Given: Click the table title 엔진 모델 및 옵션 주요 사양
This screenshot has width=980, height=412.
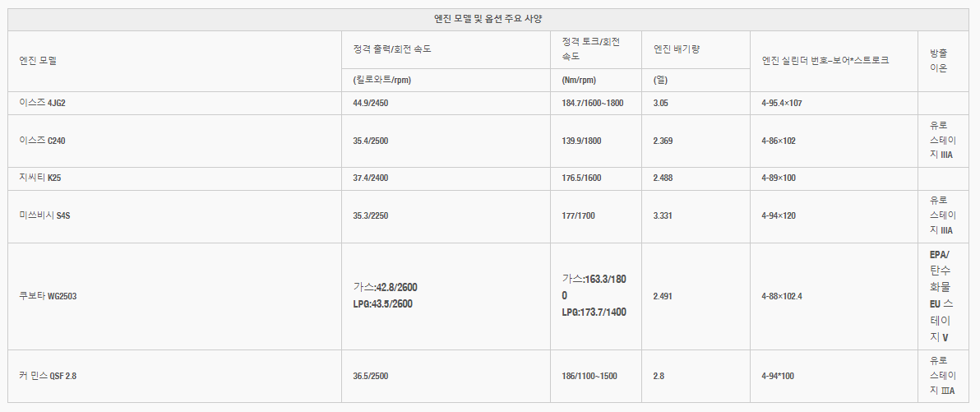Looking at the screenshot, I should [488, 19].
